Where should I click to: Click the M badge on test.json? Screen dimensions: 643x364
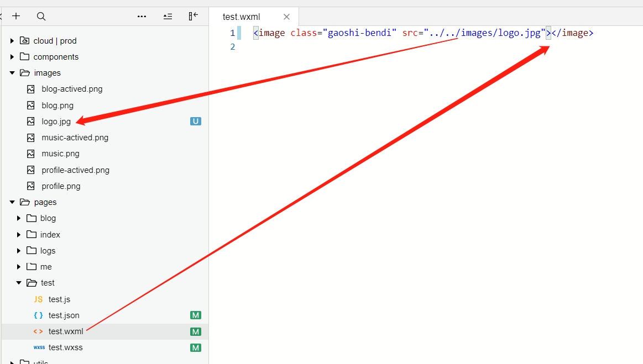click(x=196, y=315)
